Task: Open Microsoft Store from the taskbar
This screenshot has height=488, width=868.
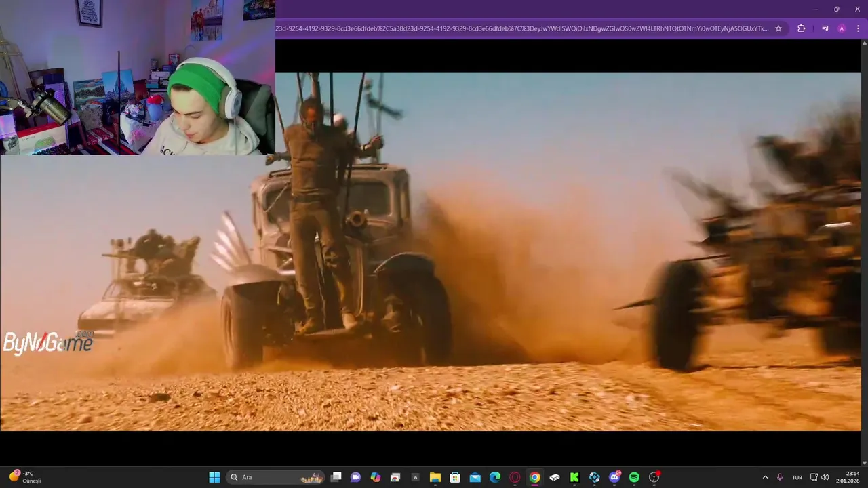Action: (455, 477)
